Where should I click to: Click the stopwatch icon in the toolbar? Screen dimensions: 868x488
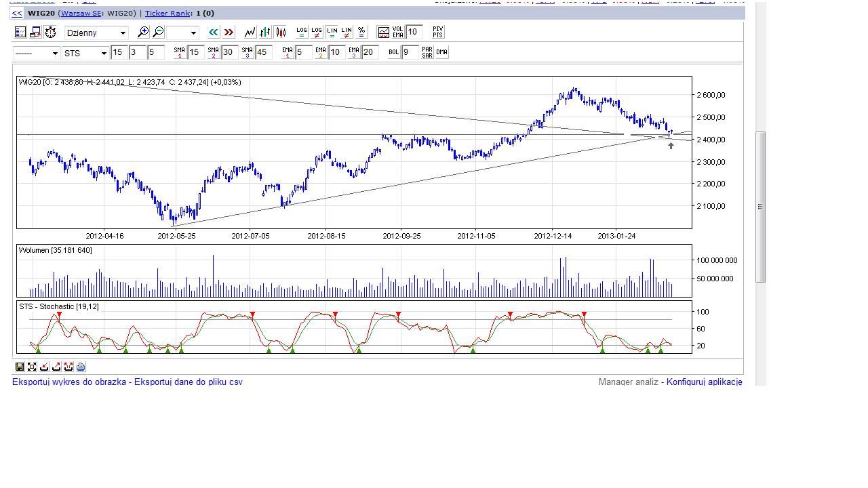tap(50, 33)
